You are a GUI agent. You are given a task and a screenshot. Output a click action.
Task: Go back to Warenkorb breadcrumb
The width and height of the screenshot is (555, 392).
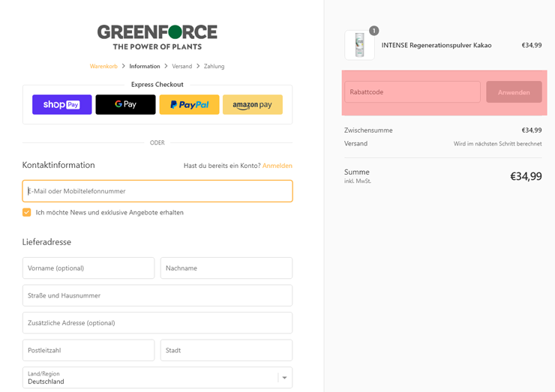[x=103, y=66]
